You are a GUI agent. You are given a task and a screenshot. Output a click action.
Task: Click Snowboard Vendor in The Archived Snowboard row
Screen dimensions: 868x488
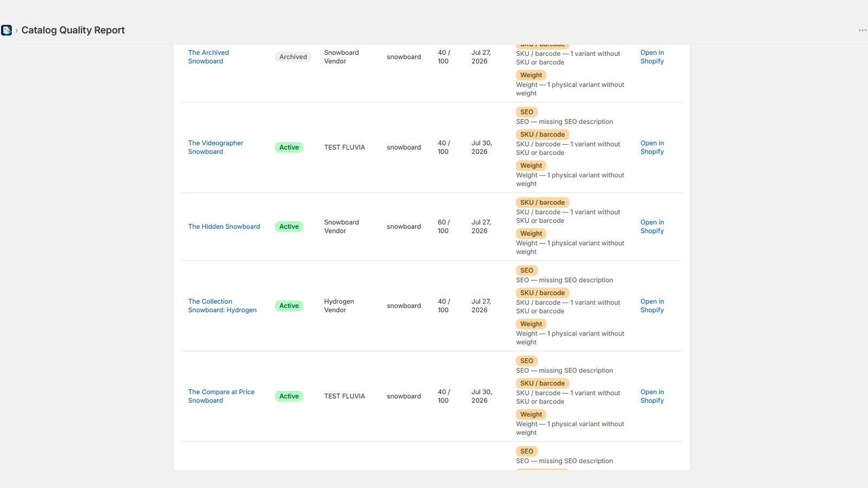[341, 57]
